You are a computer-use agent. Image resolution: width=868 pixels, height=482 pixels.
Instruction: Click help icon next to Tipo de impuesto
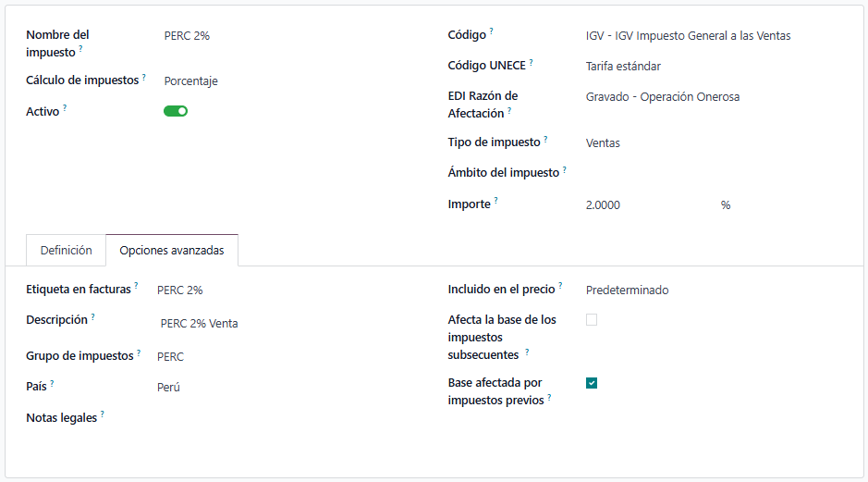click(x=546, y=140)
